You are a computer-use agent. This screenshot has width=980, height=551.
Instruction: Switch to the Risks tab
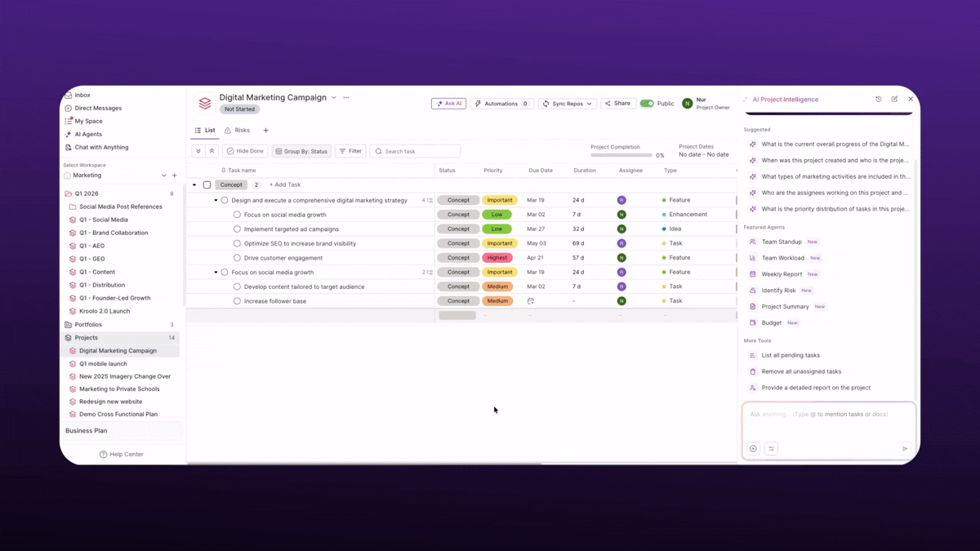[x=238, y=131]
